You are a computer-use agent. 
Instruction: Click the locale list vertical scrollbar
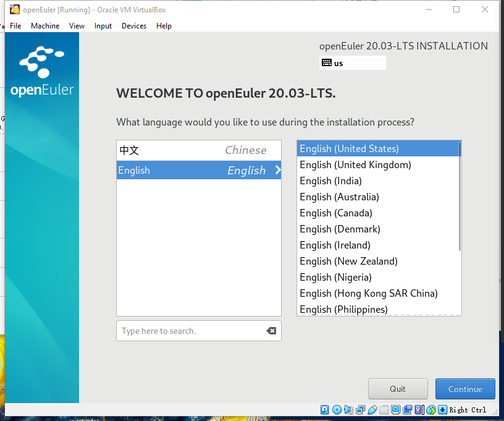460,198
